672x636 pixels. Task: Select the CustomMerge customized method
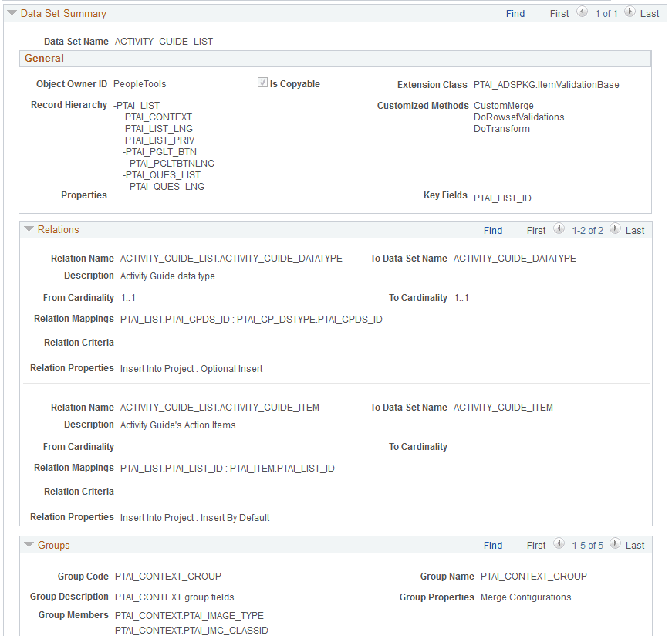point(503,105)
